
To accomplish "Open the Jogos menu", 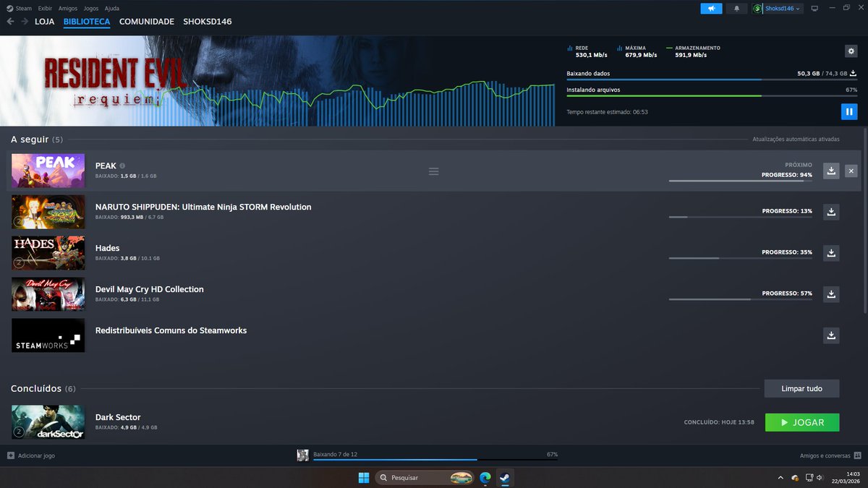I will (91, 8).
